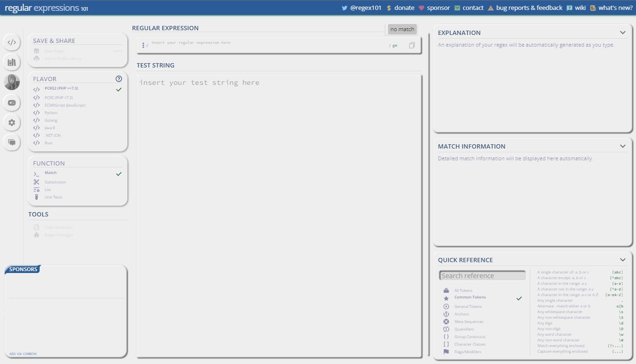Viewport: 636px width, 364px height.
Task: Open the Ads via Carbon link
Action: coord(23,354)
